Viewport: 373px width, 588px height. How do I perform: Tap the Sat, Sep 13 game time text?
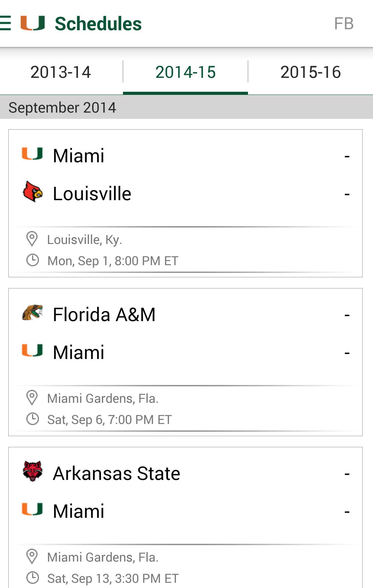113,578
